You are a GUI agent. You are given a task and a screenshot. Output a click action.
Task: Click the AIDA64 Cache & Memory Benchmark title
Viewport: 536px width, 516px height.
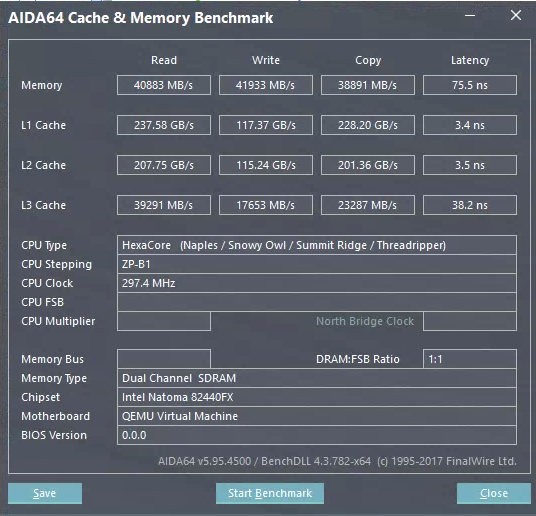click(x=140, y=18)
